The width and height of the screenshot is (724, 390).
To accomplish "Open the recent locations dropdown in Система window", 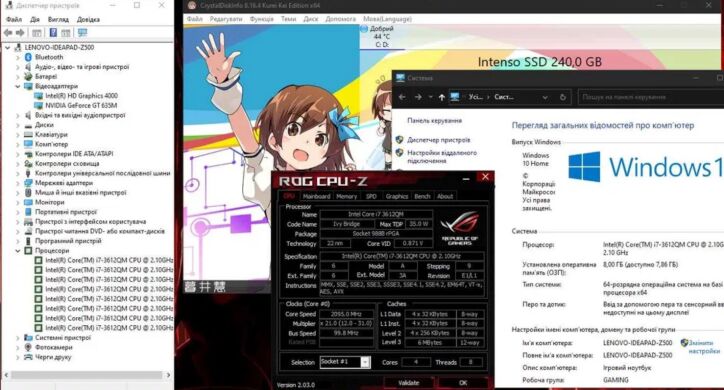I will (430, 97).
